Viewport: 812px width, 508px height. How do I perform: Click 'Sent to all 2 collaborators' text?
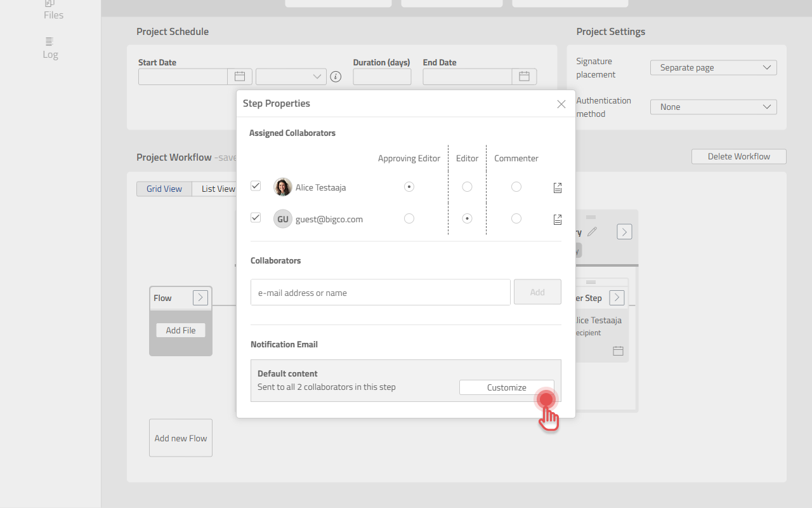pyautogui.click(x=327, y=387)
